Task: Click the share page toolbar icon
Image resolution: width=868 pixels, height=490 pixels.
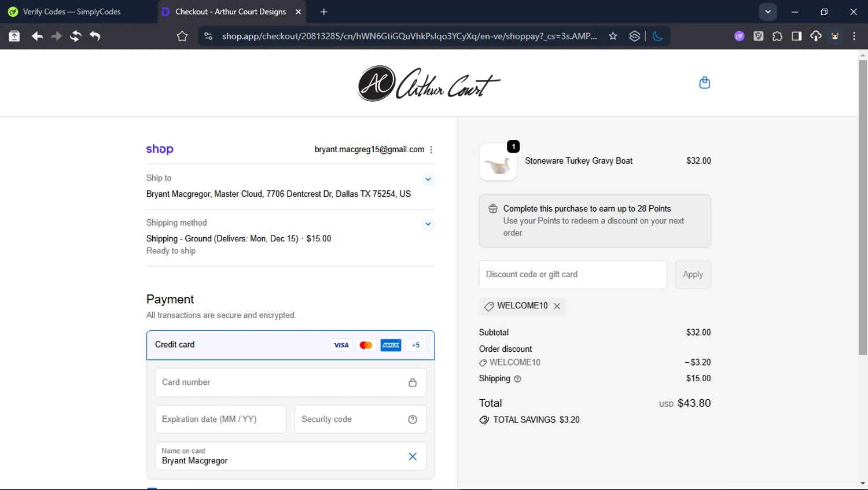Action: (x=14, y=36)
